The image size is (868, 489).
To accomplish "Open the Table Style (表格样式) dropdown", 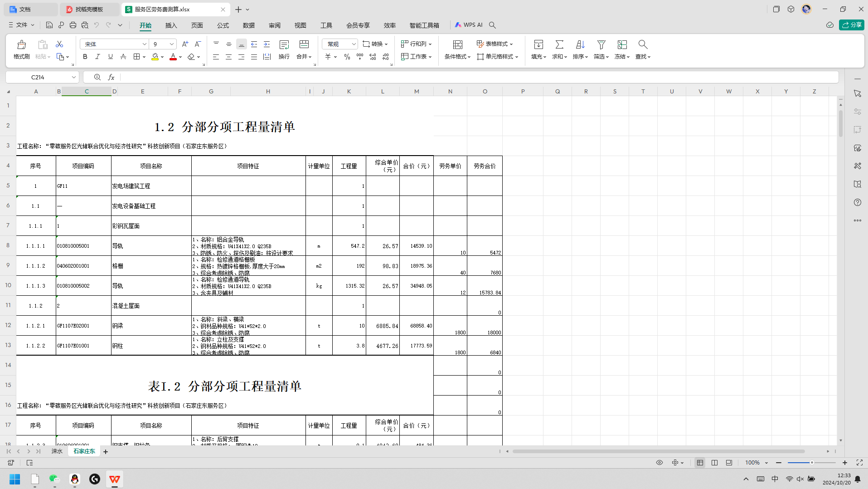I will point(495,44).
